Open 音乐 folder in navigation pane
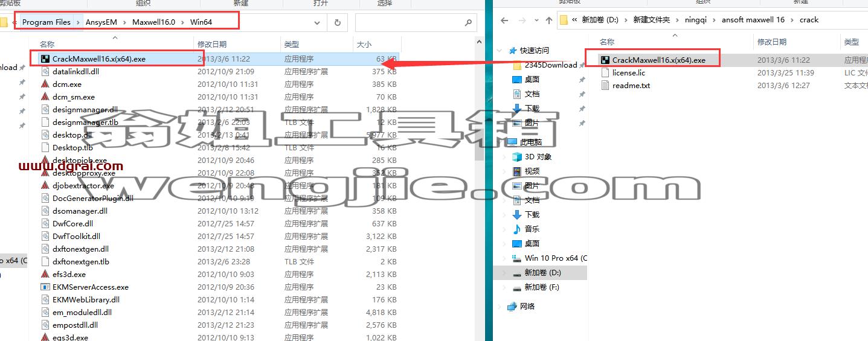Image resolution: width=868 pixels, height=341 pixels. [532, 229]
